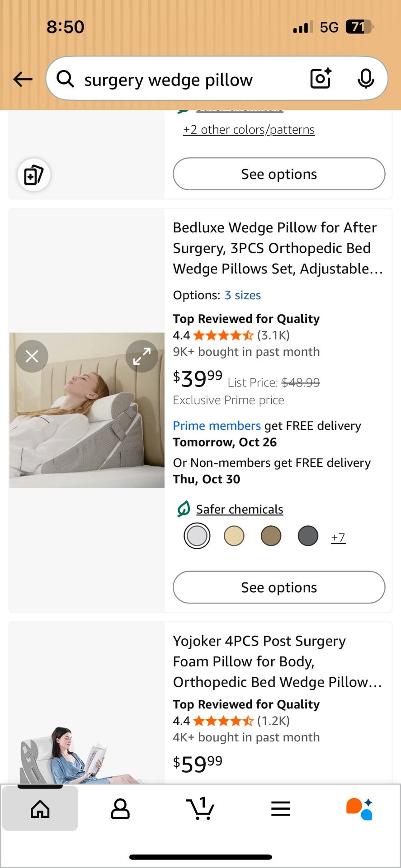Open the 3 sizes options link

point(243,295)
